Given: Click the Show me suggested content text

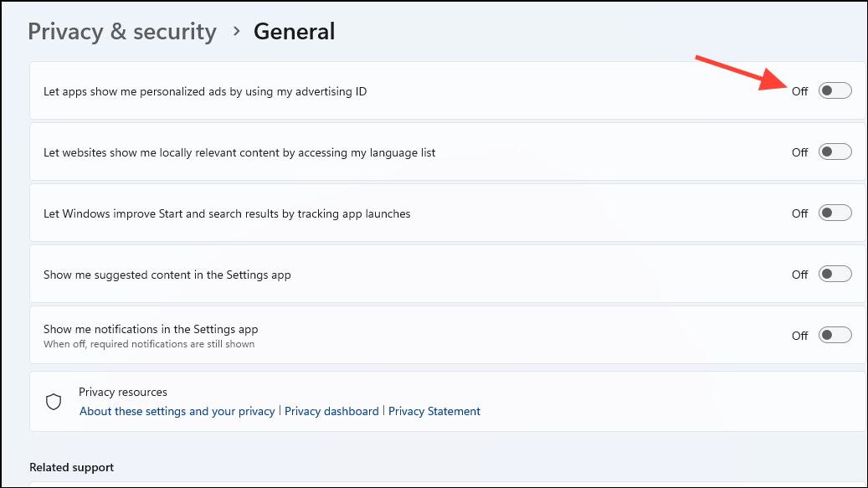Looking at the screenshot, I should 167,275.
